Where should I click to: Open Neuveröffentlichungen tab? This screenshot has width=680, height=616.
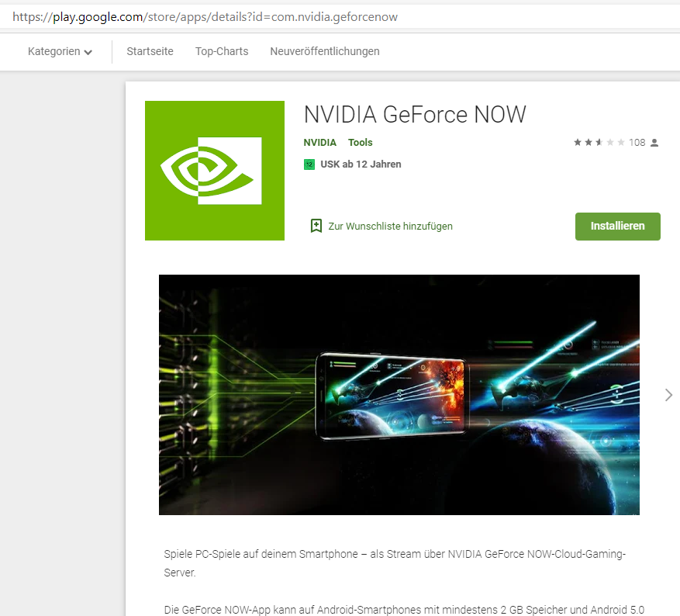pos(325,51)
